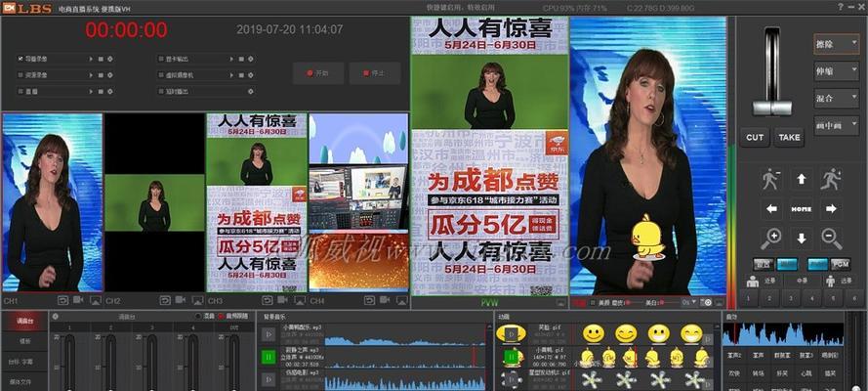
Task: Trigger the 心跳 sound effect button
Action: 807,373
